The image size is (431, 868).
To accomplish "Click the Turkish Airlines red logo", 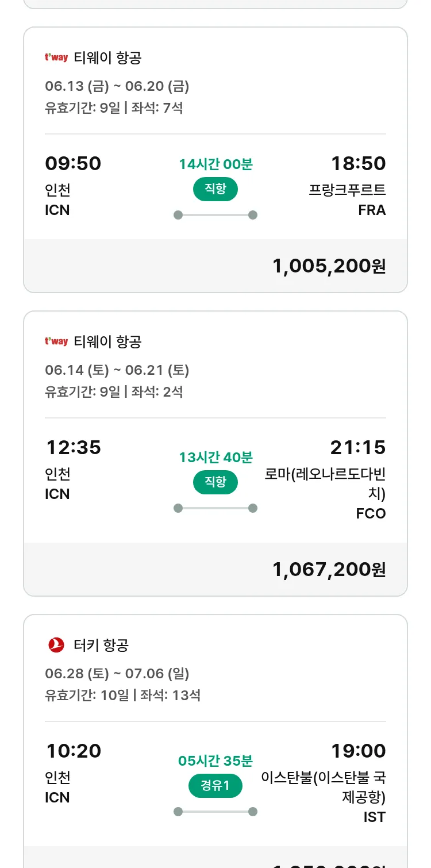I will click(x=56, y=645).
